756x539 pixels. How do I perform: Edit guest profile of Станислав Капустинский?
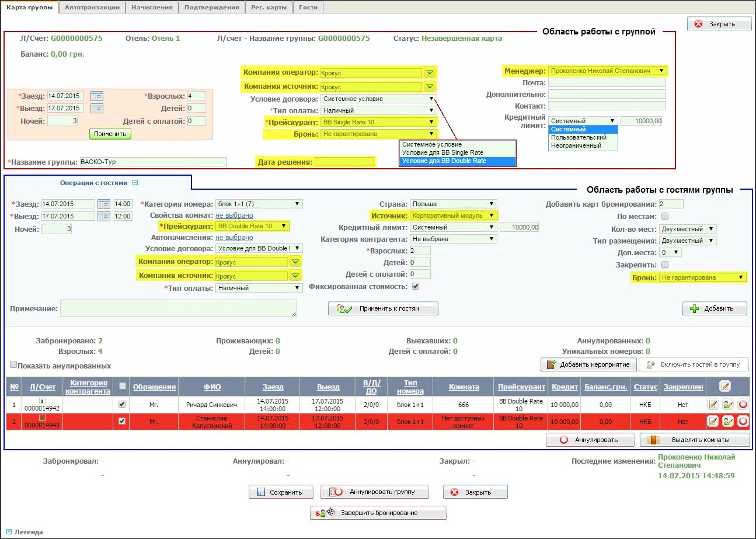click(728, 421)
